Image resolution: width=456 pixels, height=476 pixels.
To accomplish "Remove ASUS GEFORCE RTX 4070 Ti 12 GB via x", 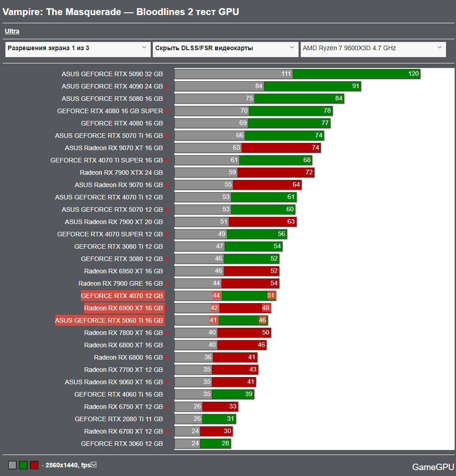I will [x=167, y=198].
